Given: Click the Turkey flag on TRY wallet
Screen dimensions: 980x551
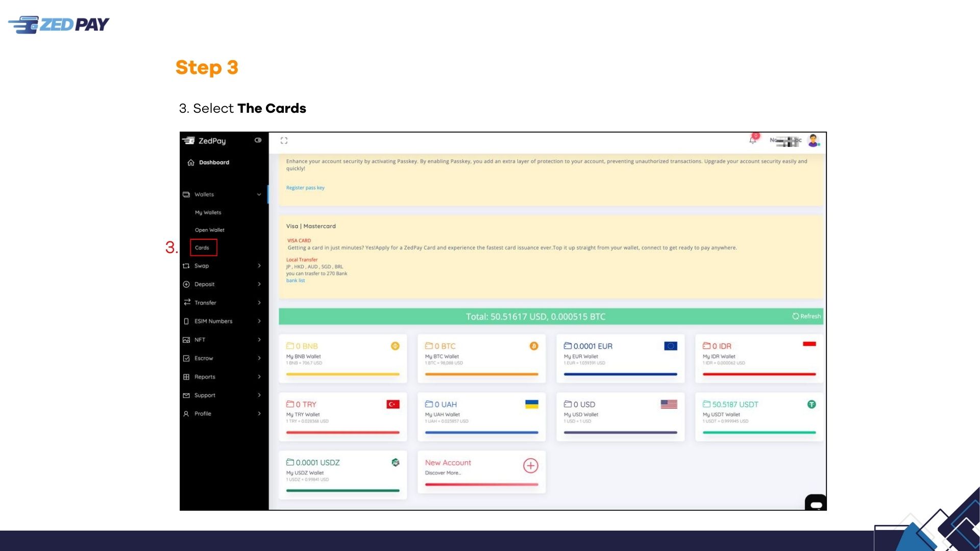Looking at the screenshot, I should pos(393,404).
